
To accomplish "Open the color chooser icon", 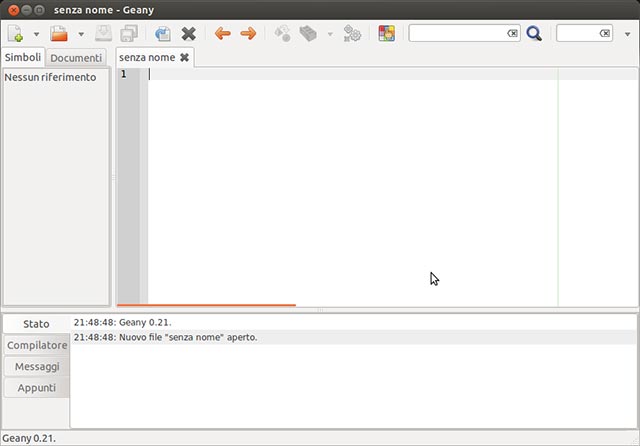I will 387,34.
